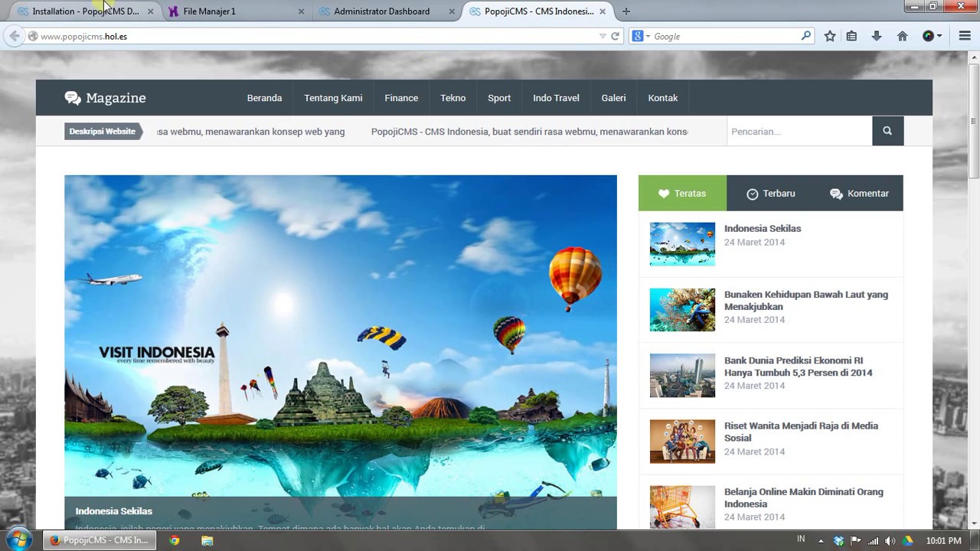This screenshot has width=980, height=551.
Task: Open Belanja Online Makin Diminati article
Action: click(x=804, y=498)
